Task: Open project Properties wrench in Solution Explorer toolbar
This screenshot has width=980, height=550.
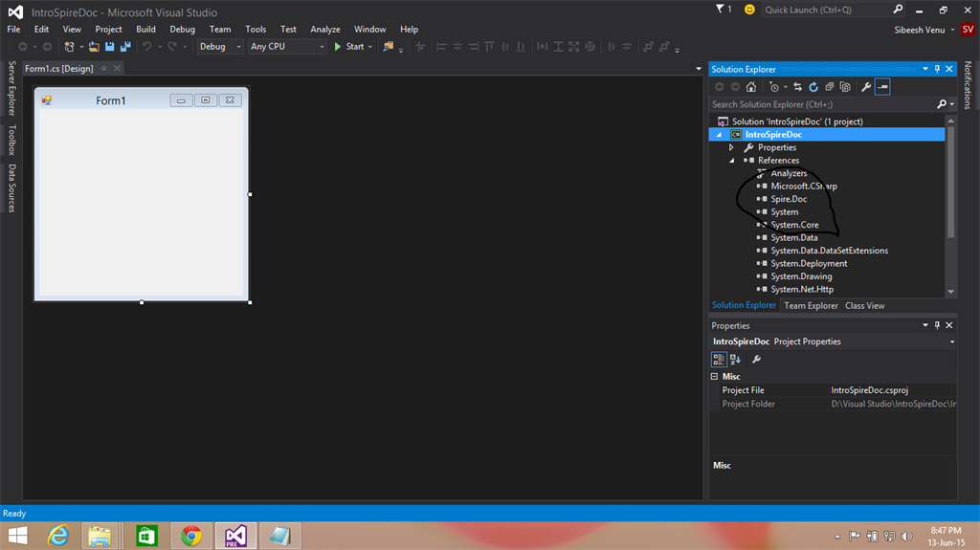Action: click(866, 87)
